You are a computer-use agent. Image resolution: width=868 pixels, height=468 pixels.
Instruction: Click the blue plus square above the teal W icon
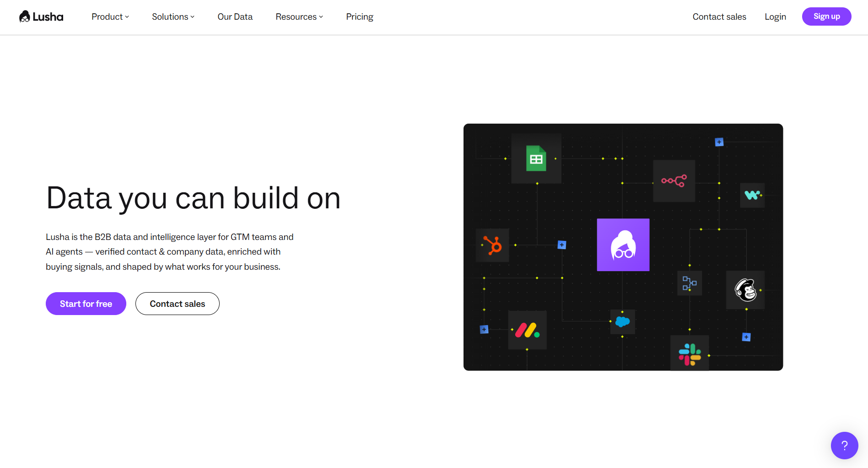[x=719, y=142]
